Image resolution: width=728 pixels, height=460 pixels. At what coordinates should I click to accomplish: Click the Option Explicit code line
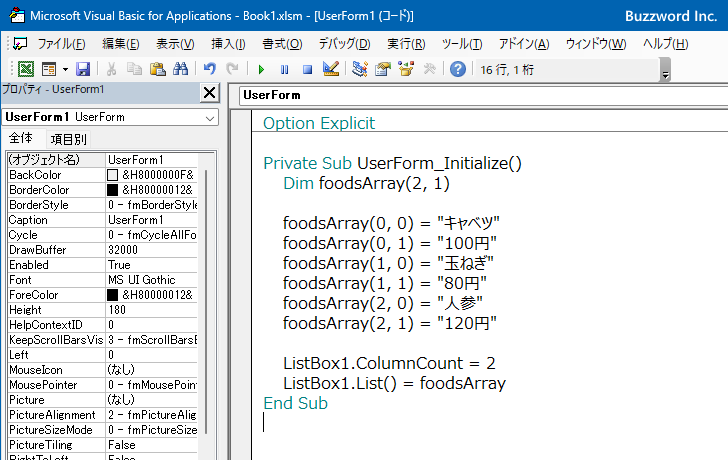(x=319, y=123)
